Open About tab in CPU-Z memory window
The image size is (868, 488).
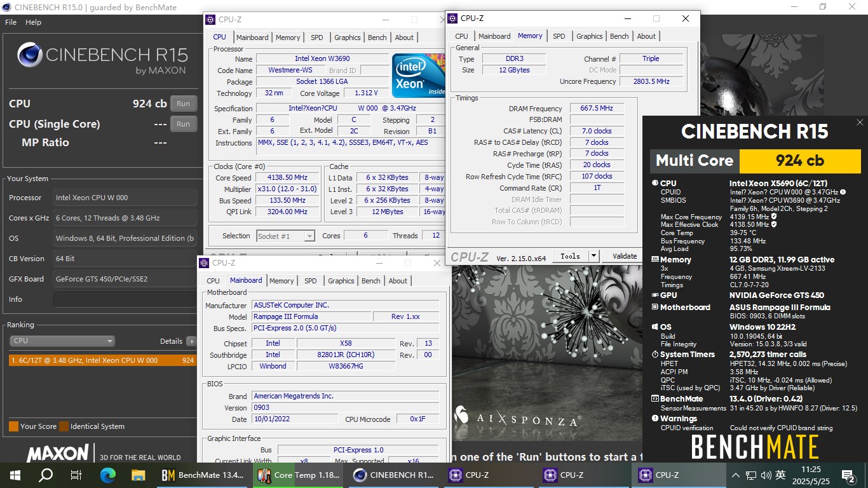coord(646,36)
